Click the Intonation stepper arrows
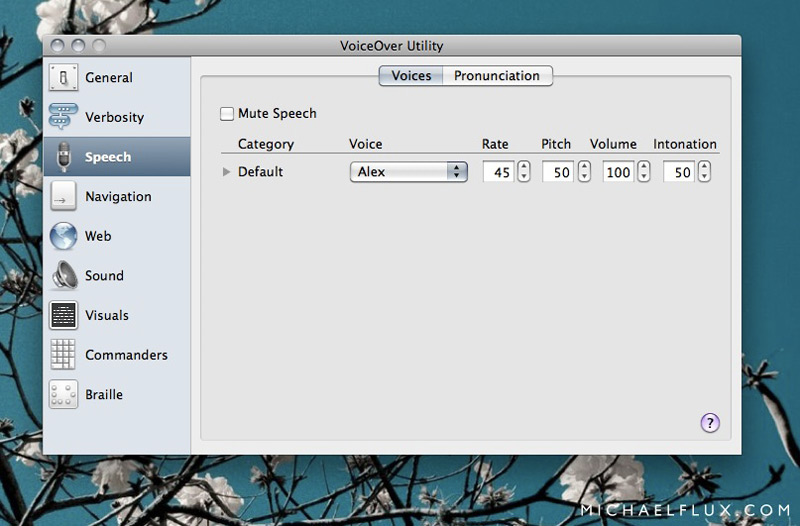Image resolution: width=800 pixels, height=526 pixels. (x=704, y=172)
